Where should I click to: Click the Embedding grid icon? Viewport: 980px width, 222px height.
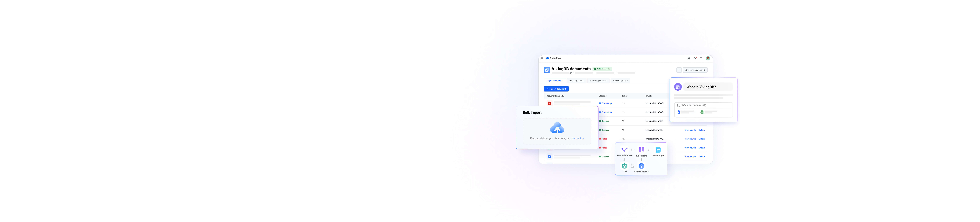(x=641, y=150)
